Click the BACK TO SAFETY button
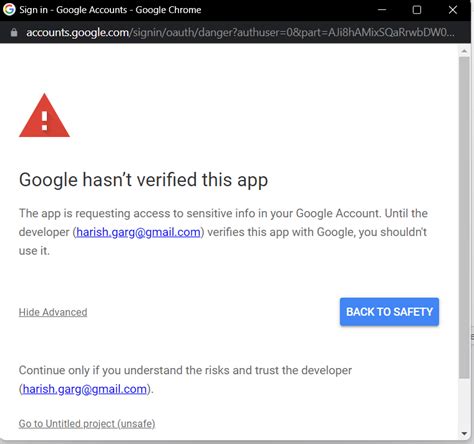Viewport: 474px width, 444px height. tap(389, 312)
